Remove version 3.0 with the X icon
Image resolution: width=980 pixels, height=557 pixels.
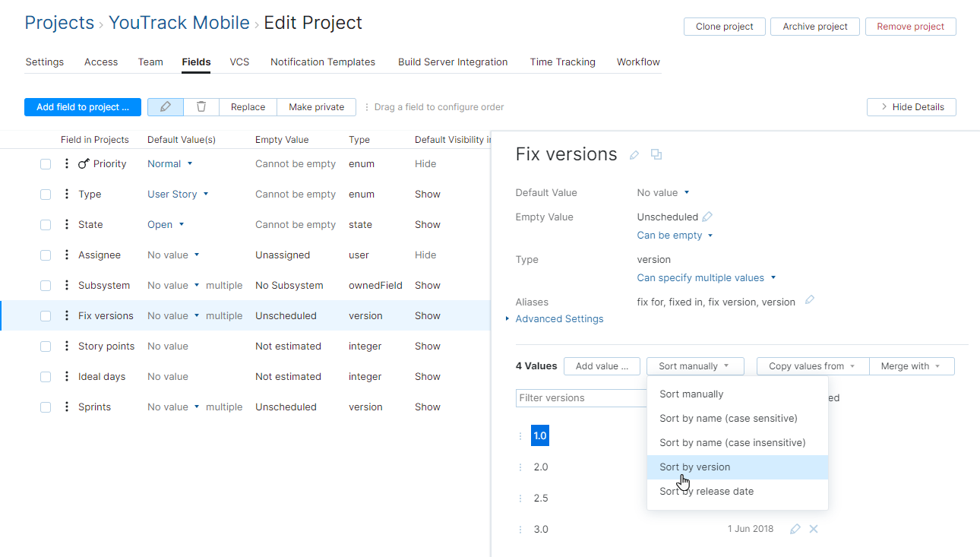[813, 529]
